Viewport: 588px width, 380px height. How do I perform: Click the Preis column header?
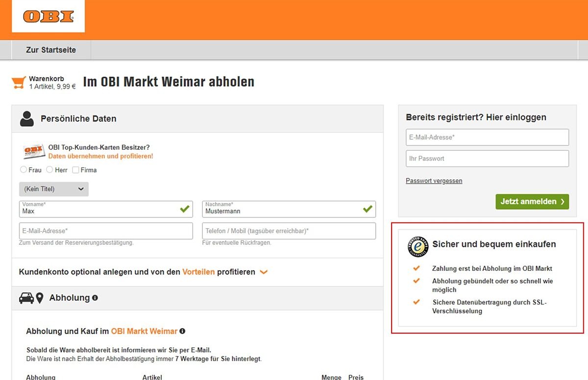point(356,377)
